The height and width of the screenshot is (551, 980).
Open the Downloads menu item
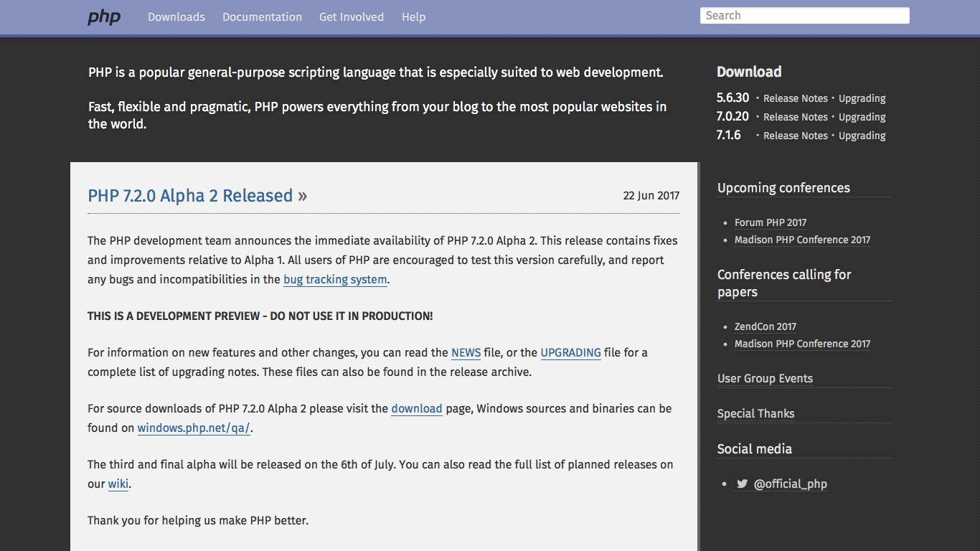(x=176, y=17)
